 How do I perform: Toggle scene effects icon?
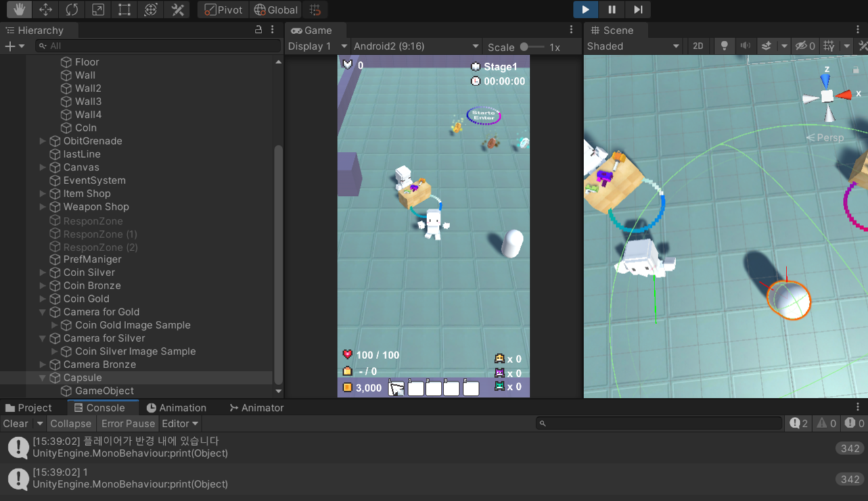pos(766,47)
